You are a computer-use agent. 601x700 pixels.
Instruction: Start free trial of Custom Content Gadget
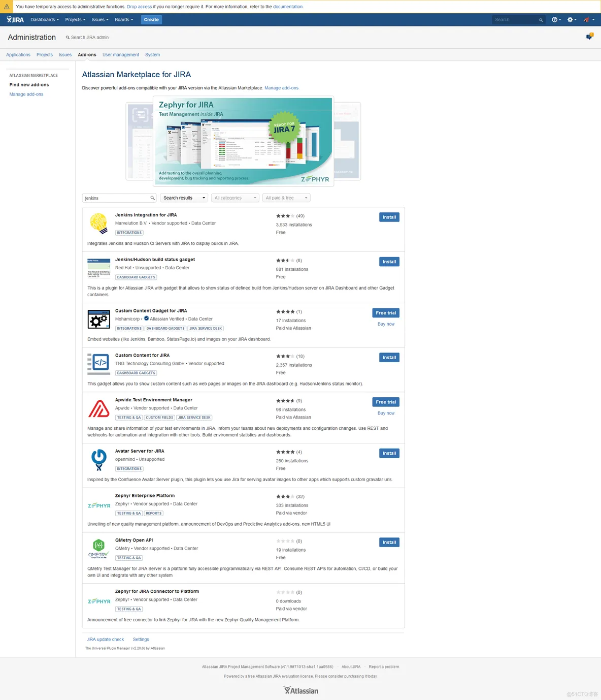[x=386, y=313]
